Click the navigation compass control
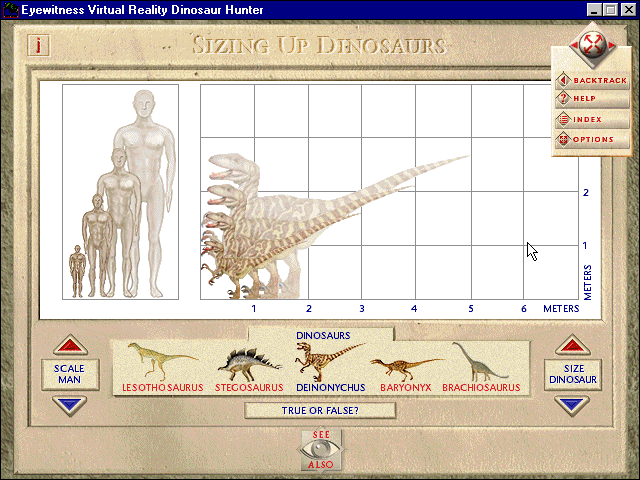The width and height of the screenshot is (640, 480). point(593,44)
